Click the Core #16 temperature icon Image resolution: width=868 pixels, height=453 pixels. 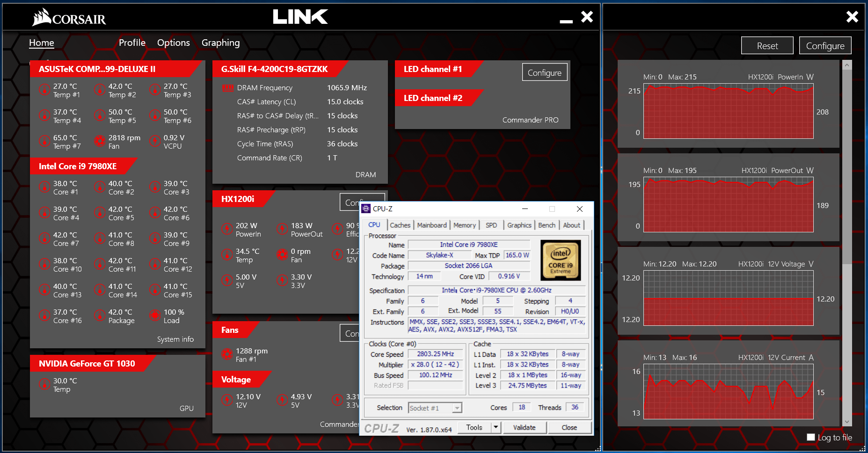[44, 315]
